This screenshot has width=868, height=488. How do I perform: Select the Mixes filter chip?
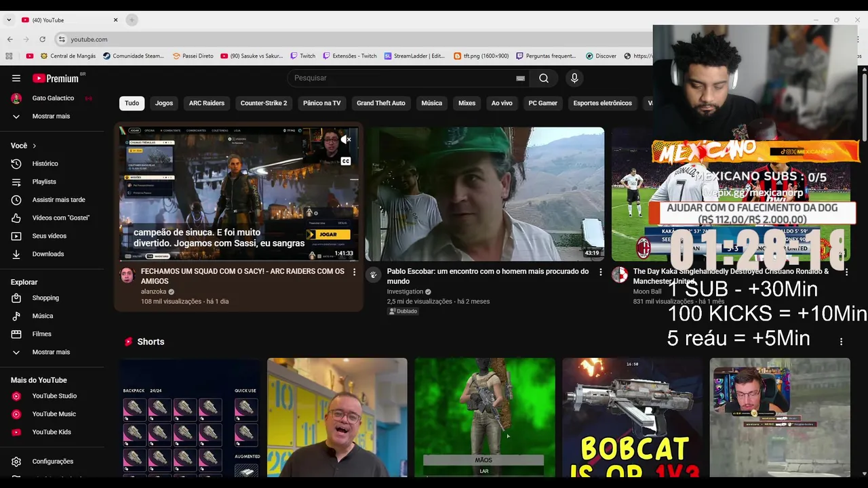click(467, 103)
